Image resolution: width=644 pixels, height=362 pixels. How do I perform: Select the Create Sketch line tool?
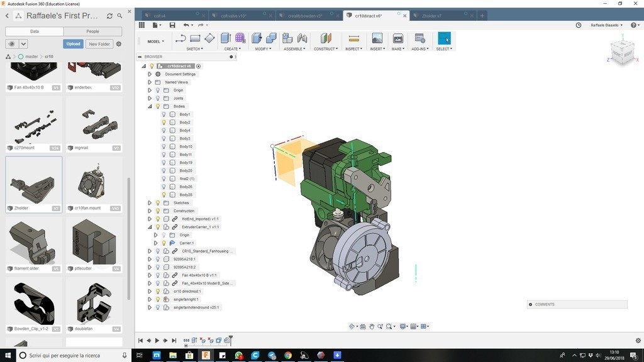coord(180,39)
